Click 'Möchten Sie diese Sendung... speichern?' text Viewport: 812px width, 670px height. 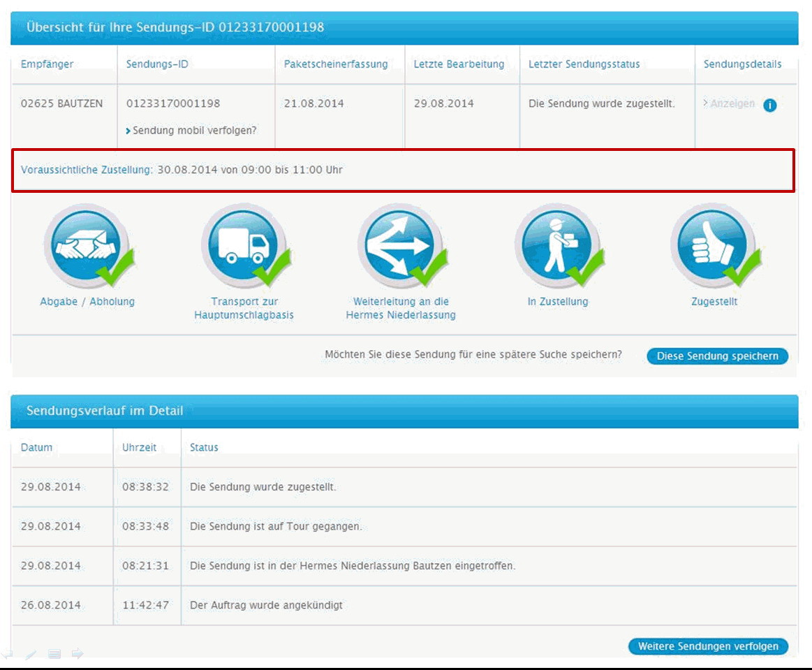point(473,354)
